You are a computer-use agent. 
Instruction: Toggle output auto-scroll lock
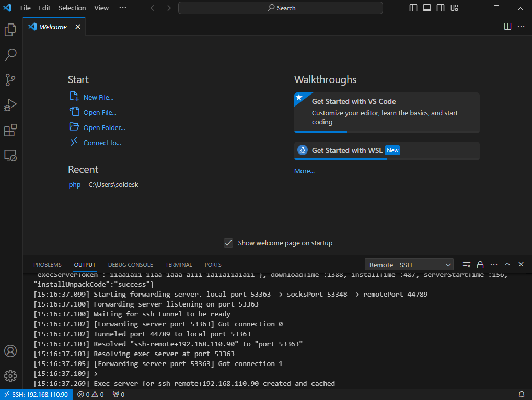[x=480, y=264]
